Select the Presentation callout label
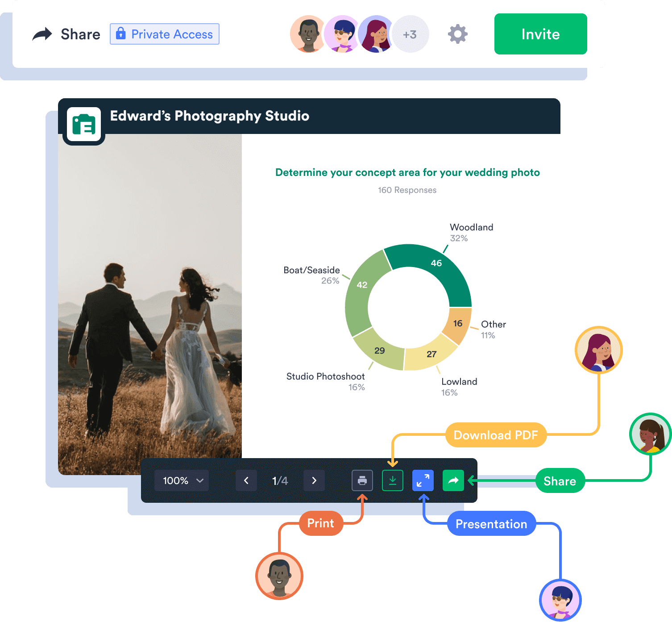Image resolution: width=672 pixels, height=622 pixels. (491, 524)
